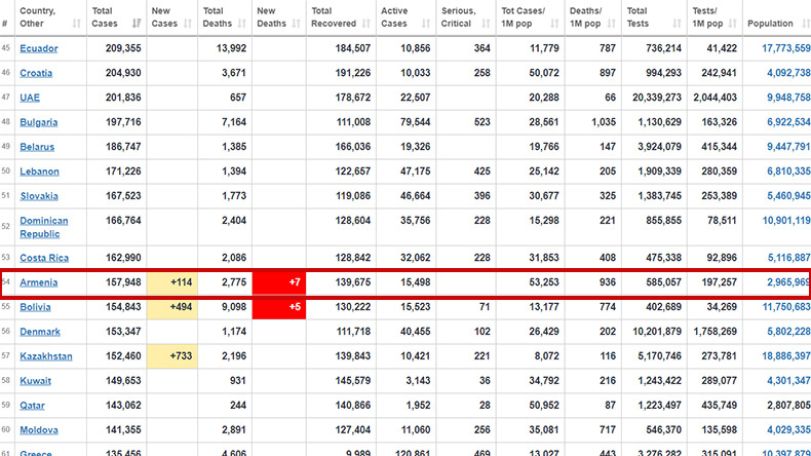Open the Croatia country link
The height and width of the screenshot is (456, 811).
(36, 73)
